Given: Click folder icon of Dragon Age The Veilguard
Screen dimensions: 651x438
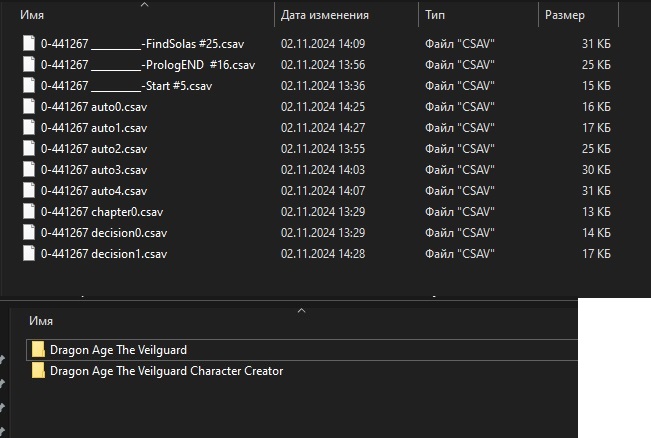Looking at the screenshot, I should click(38, 350).
